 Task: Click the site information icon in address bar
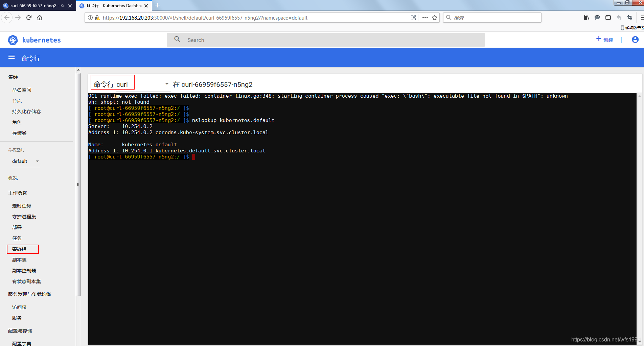pos(90,18)
